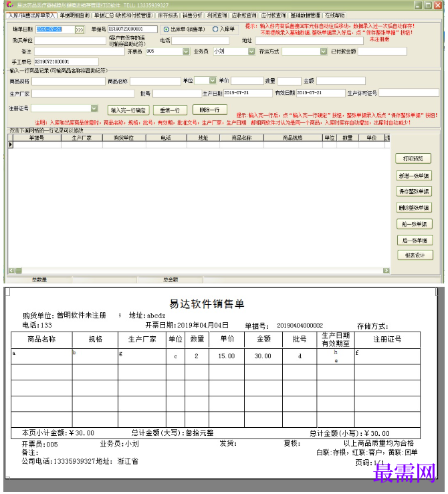Click 后一张单据 button
This screenshot has width=448, height=494.
(415, 241)
